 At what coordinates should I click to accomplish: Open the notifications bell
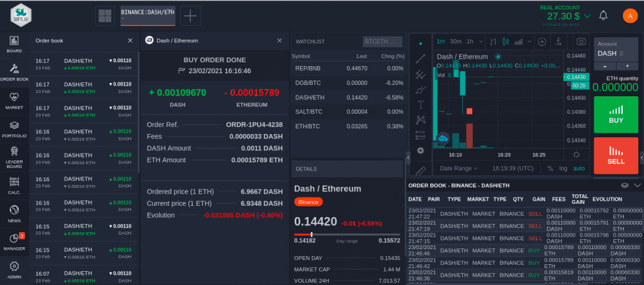click(603, 15)
